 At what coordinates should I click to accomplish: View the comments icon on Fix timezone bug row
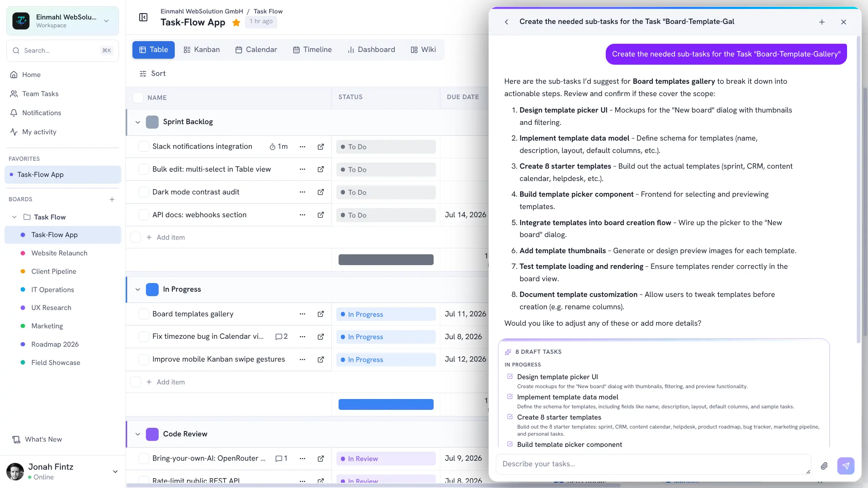(x=279, y=337)
